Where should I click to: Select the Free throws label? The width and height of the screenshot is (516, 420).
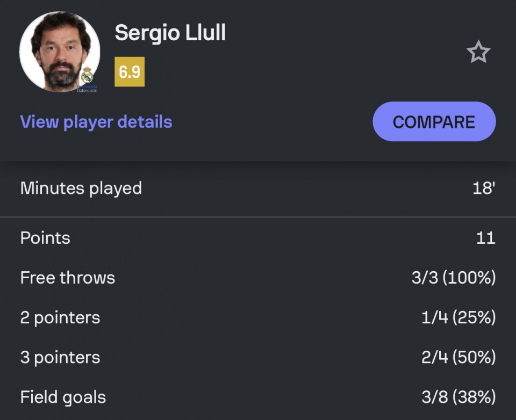tap(68, 278)
